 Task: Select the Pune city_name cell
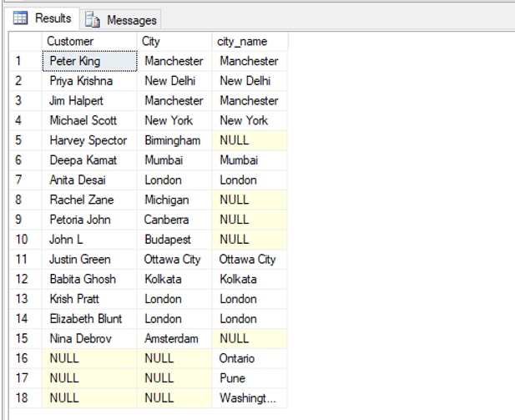pos(250,378)
